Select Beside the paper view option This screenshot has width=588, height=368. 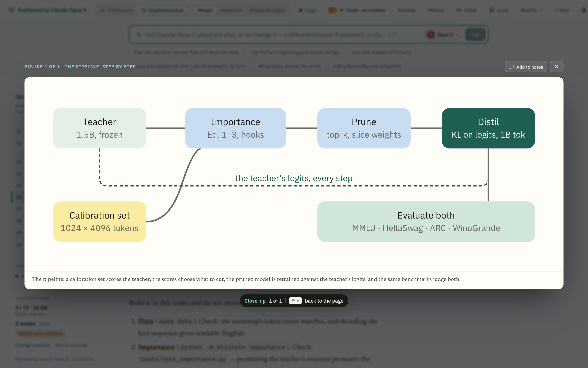tap(267, 10)
